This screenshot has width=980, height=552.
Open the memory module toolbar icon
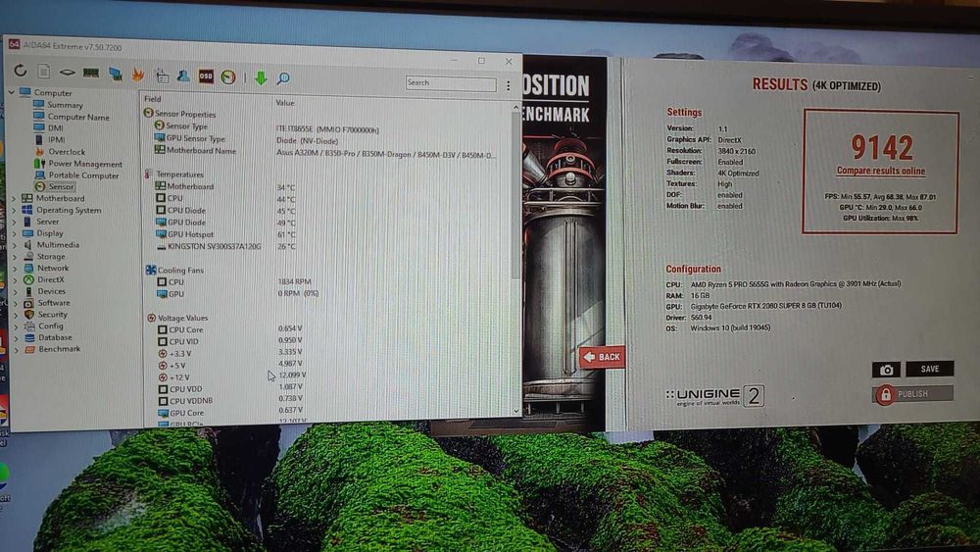(90, 74)
